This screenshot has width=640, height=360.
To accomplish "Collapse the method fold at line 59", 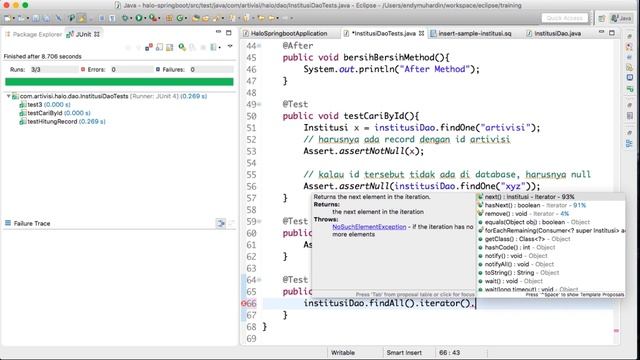I will 259,222.
